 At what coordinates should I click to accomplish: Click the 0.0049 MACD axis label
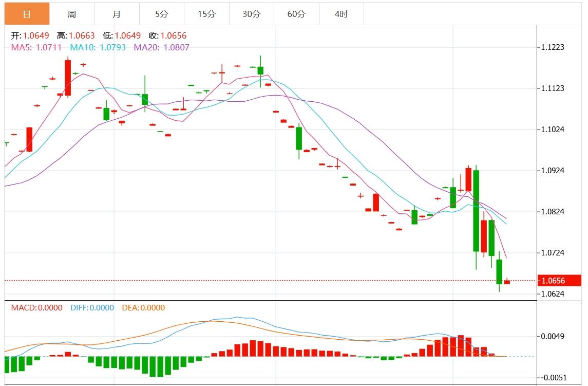point(553,337)
